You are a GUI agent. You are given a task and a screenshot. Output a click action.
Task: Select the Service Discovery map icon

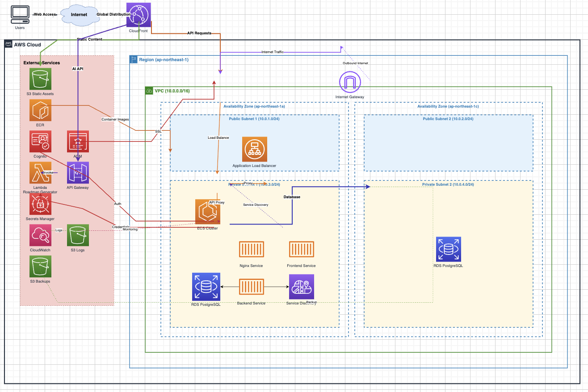click(x=302, y=287)
